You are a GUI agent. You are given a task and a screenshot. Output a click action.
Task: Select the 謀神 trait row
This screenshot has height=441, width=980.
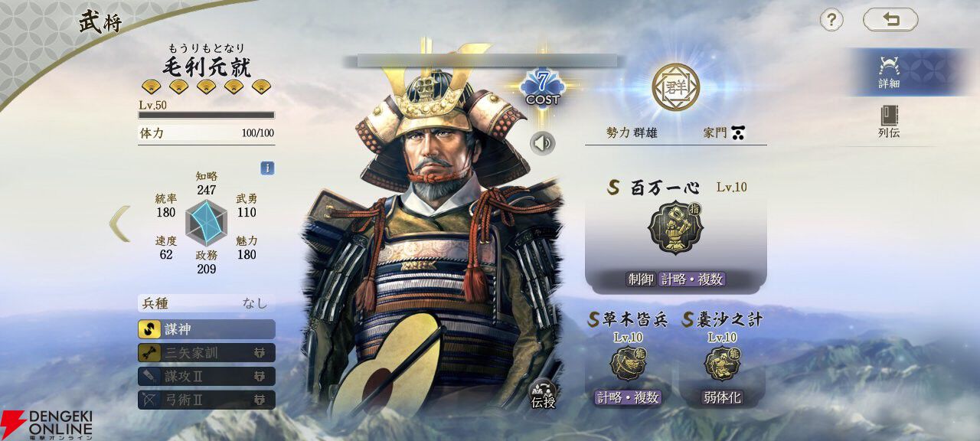(x=207, y=329)
